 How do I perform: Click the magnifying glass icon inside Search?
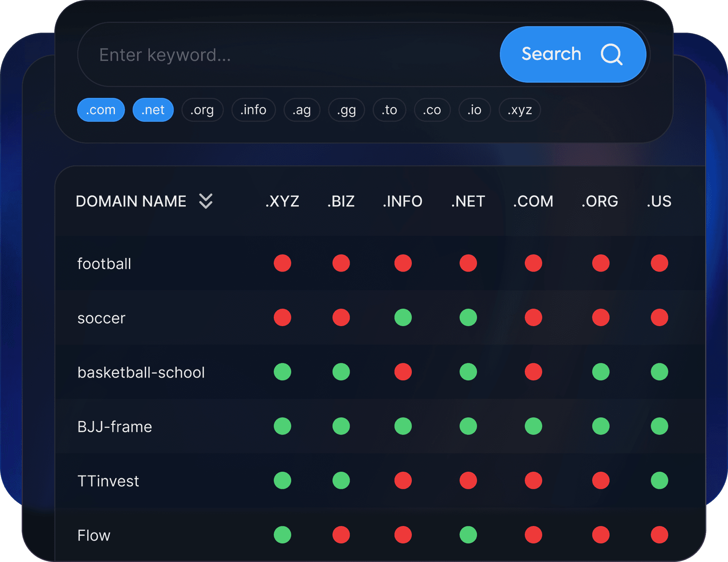point(612,54)
